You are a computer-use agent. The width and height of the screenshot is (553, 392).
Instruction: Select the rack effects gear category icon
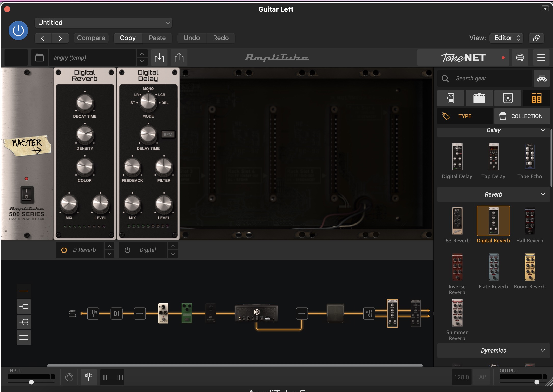536,98
